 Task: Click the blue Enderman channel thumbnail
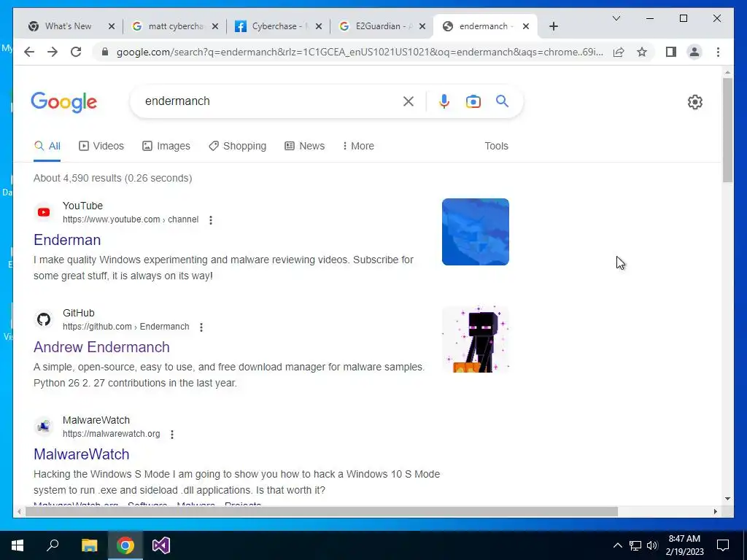(476, 232)
